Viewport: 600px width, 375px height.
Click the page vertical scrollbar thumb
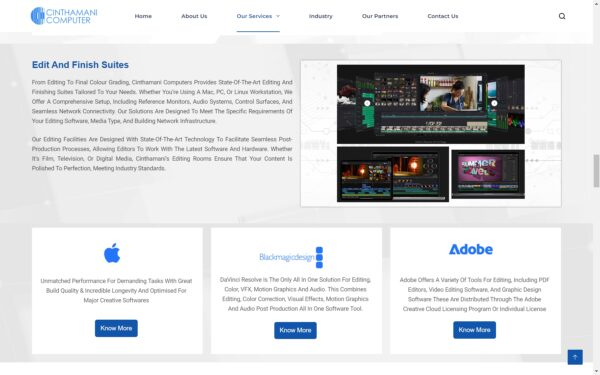pyautogui.click(x=596, y=171)
